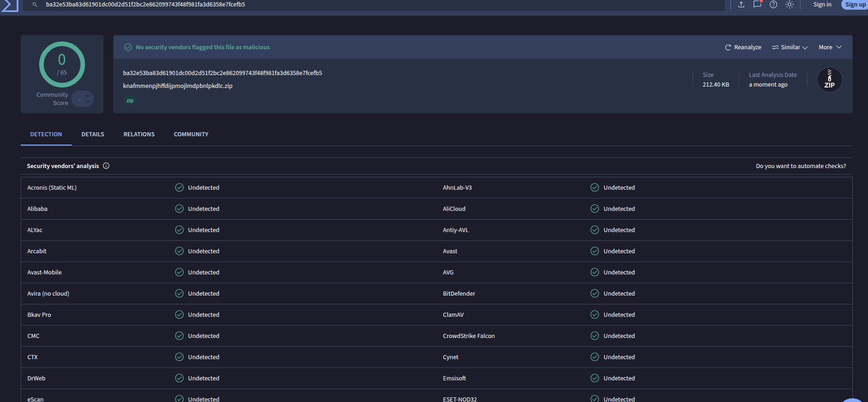Click the search magnifier icon
Screen dimensions: 868x402
[35, 5]
